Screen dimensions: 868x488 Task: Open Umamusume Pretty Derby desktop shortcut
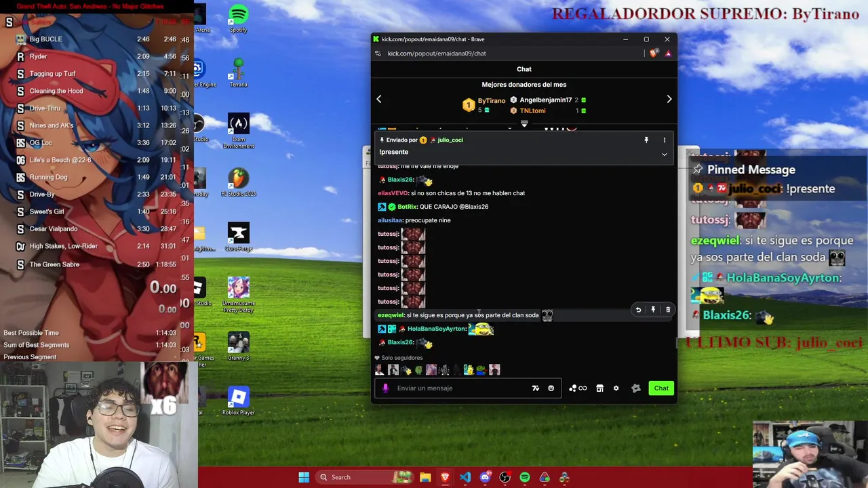pyautogui.click(x=238, y=295)
